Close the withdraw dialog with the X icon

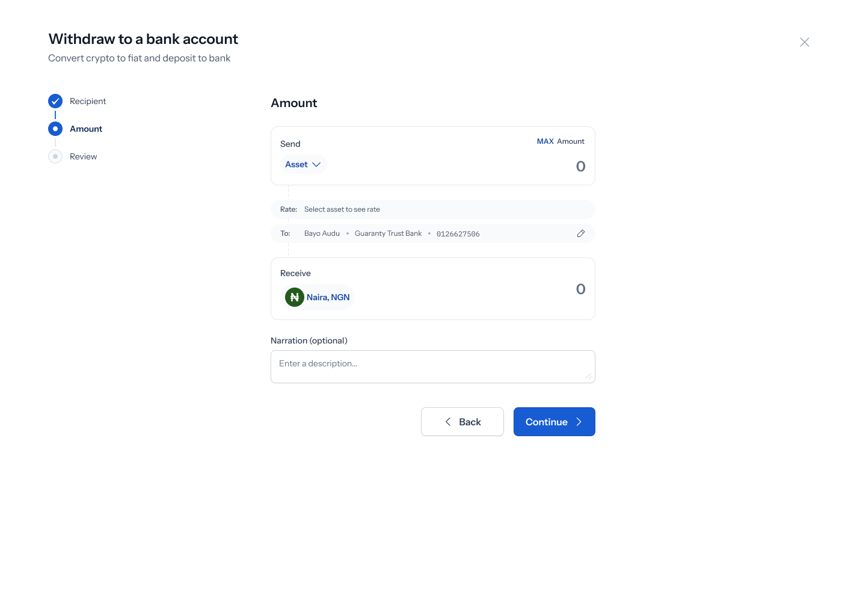(x=805, y=42)
